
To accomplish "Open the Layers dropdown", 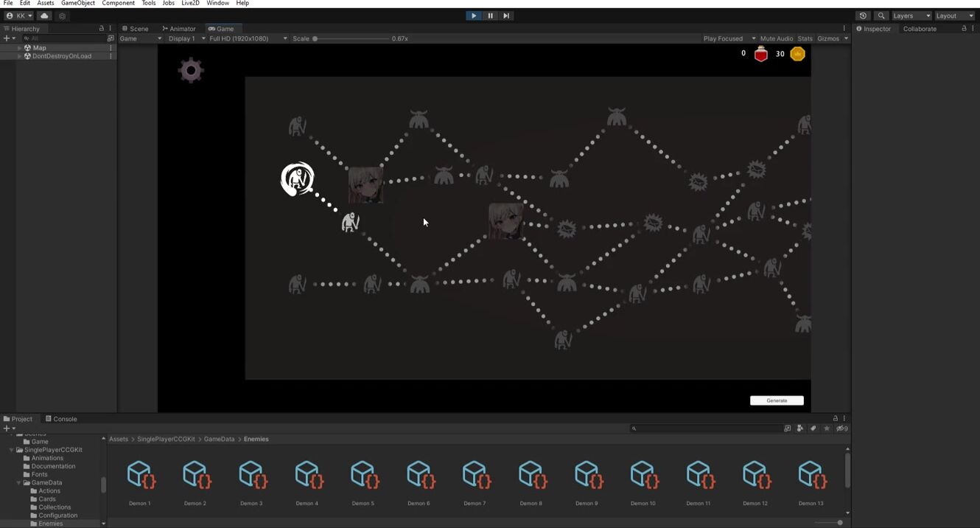I will click(x=911, y=15).
